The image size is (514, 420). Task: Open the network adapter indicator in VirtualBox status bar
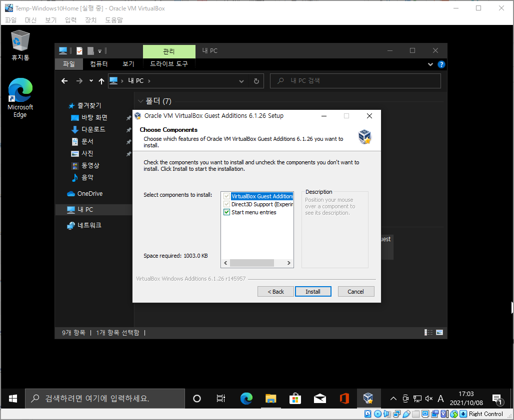(396, 414)
